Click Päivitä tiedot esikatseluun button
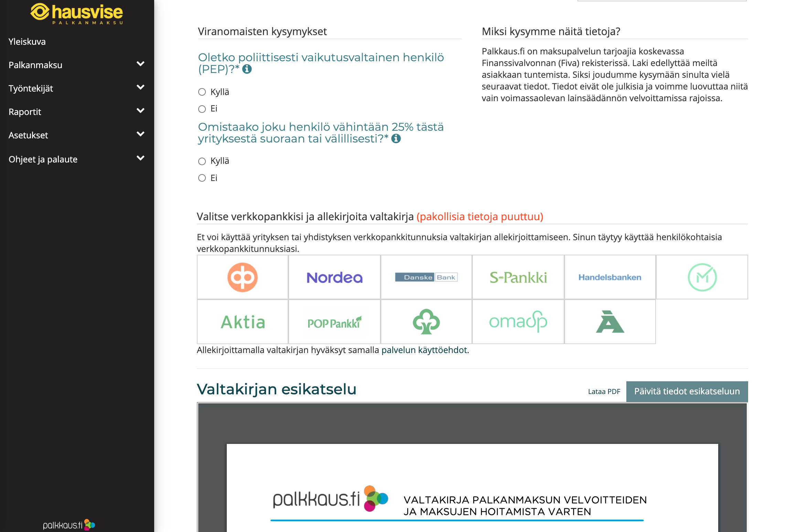The image size is (786, 532). click(687, 391)
